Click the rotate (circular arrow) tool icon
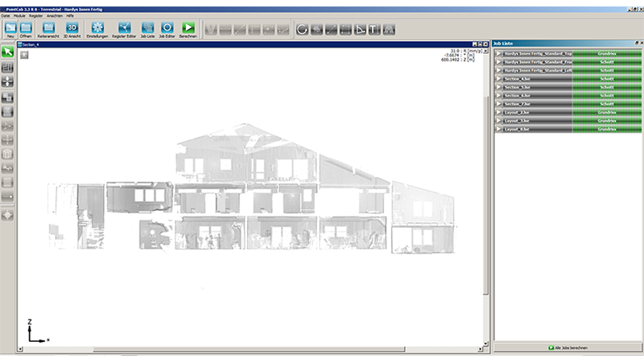Viewport: 644px width, 362px height. click(x=302, y=30)
